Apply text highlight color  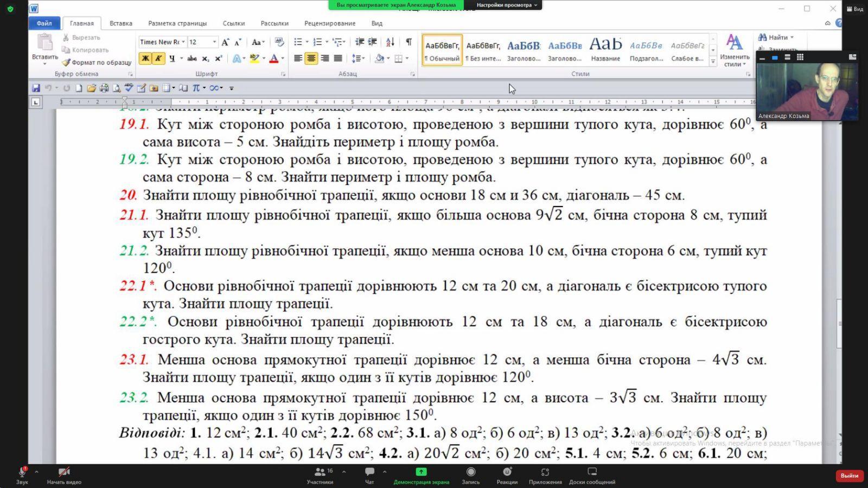[253, 59]
